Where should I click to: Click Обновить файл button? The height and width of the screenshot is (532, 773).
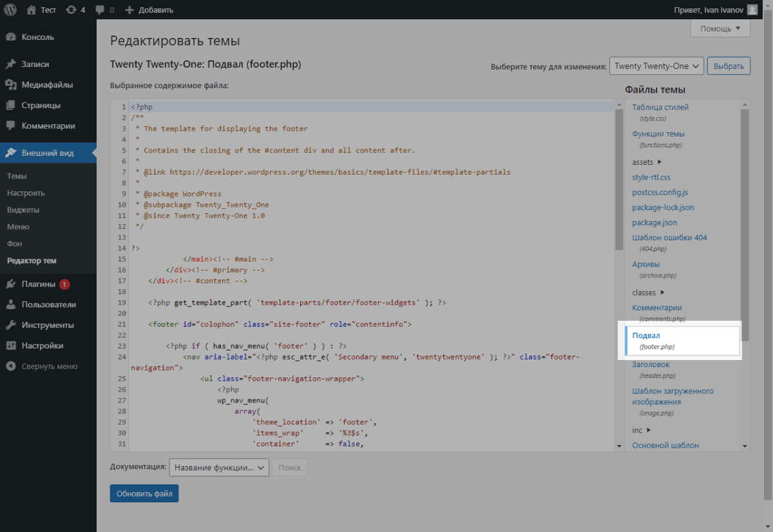[144, 494]
